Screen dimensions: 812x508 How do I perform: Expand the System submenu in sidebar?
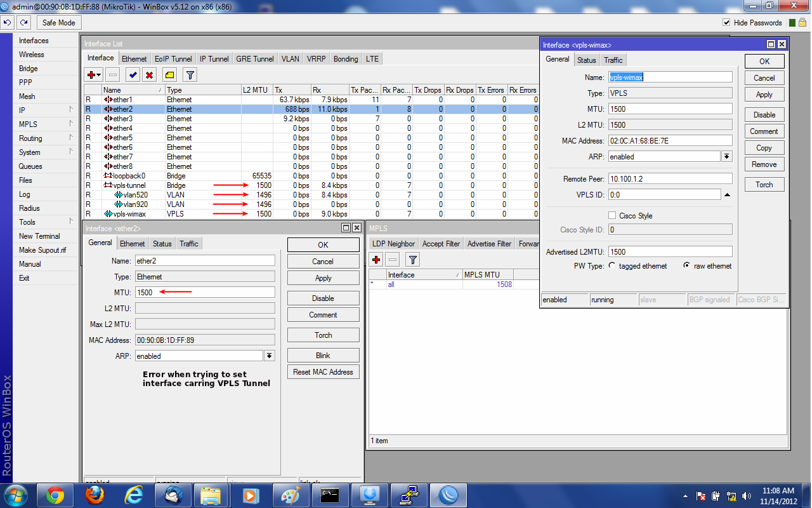[71, 152]
